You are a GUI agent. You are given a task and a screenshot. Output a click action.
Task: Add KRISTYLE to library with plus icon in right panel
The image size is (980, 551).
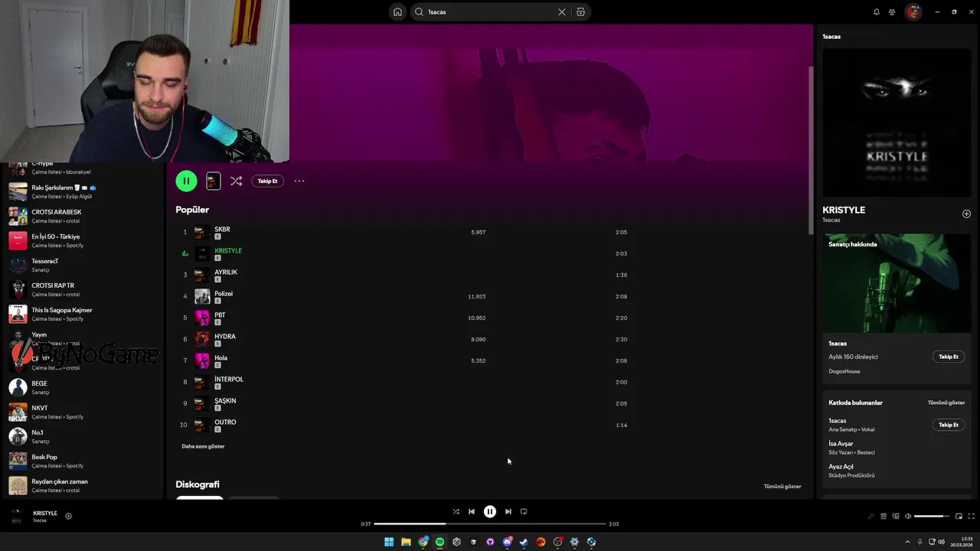966,214
